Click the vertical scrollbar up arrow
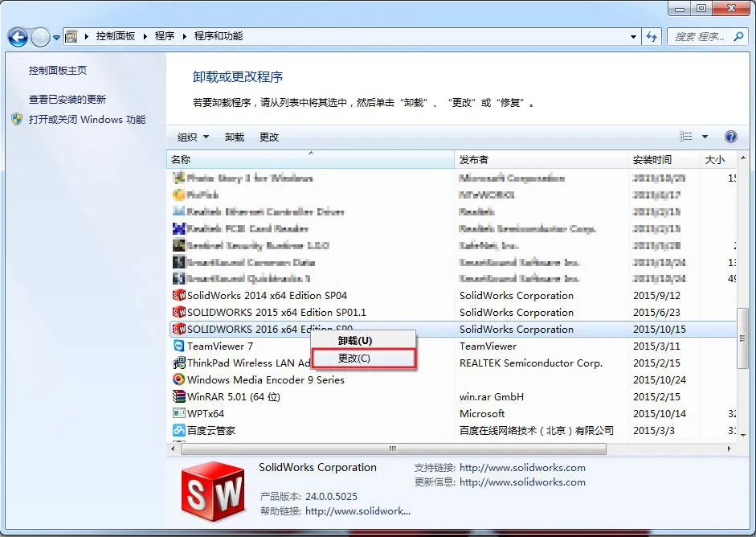Screen dimensions: 756x537 click(x=742, y=158)
